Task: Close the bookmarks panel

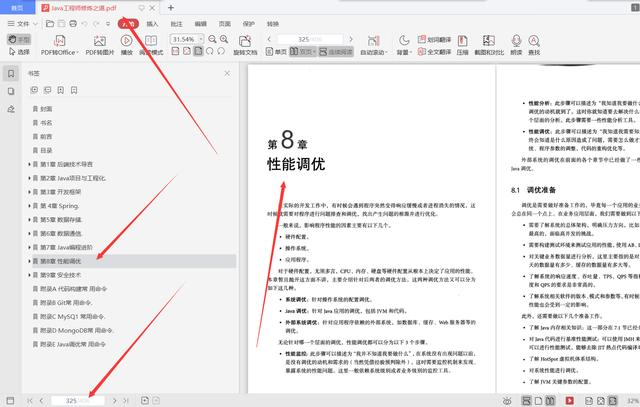Action: click(227, 73)
